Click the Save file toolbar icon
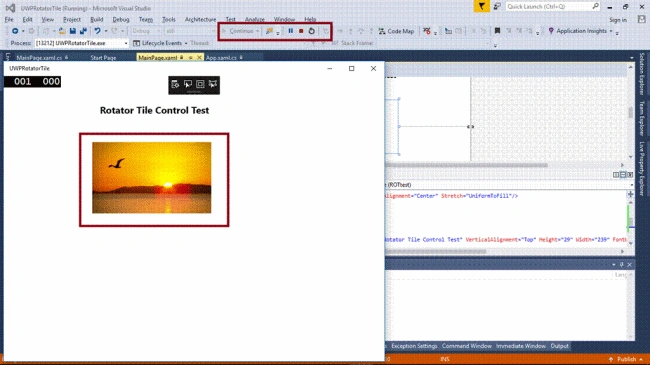 click(x=73, y=31)
